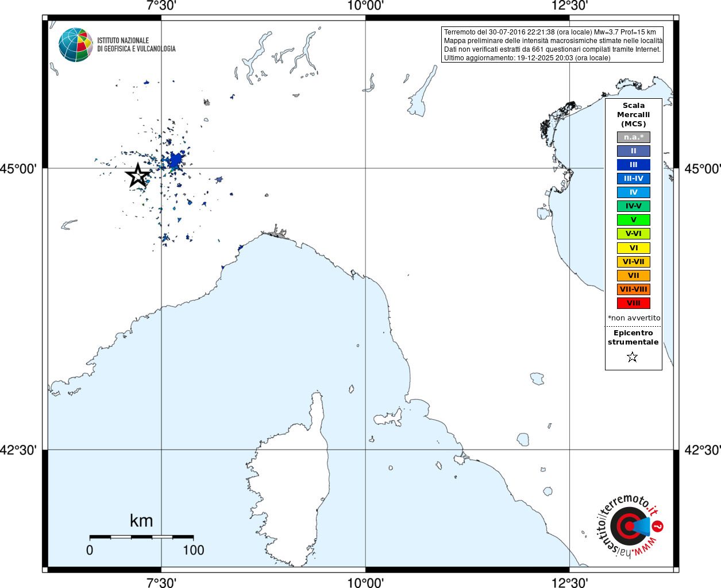Viewport: 721px width, 588px height.
Task: Click the large blue intensity cluster near the epicenter
Action: pos(175,160)
